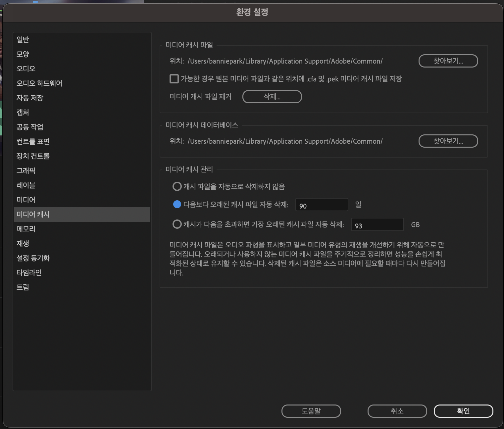Select 컨트롤 표면 in the sidebar
Viewport: 504px width, 429px height.
point(33,141)
